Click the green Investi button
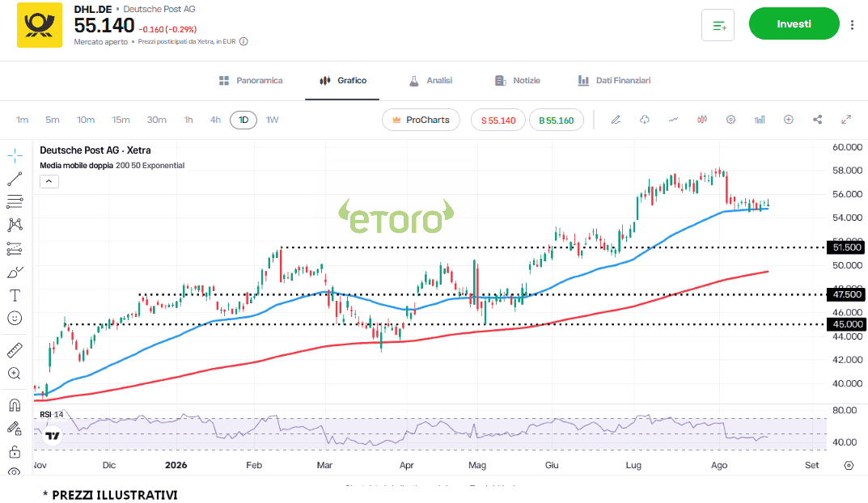This screenshot has width=868, height=503. [x=794, y=23]
